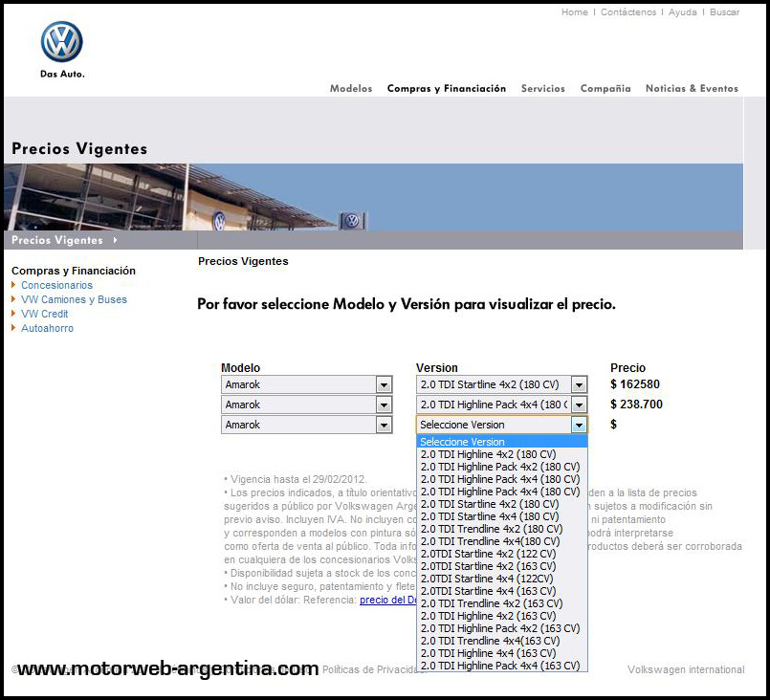Open Políticas de Privacidad footer link
The width and height of the screenshot is (770, 700).
pyautogui.click(x=372, y=669)
